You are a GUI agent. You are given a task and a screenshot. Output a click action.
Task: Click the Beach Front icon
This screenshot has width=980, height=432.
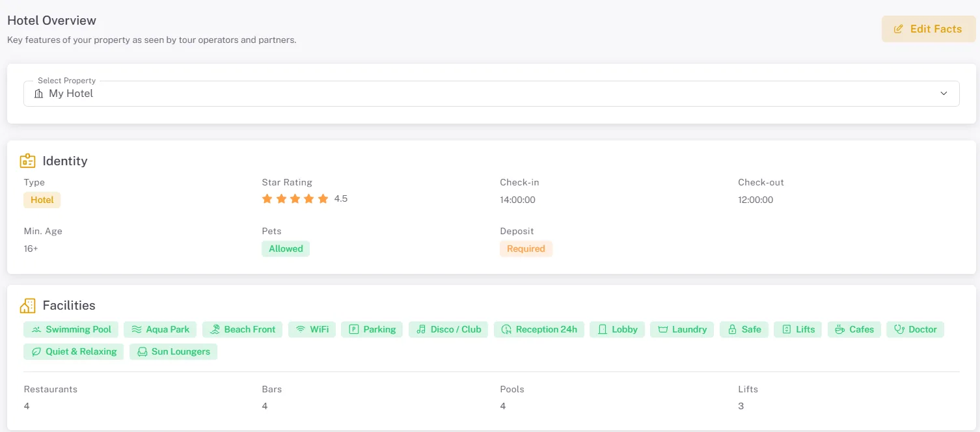(215, 330)
